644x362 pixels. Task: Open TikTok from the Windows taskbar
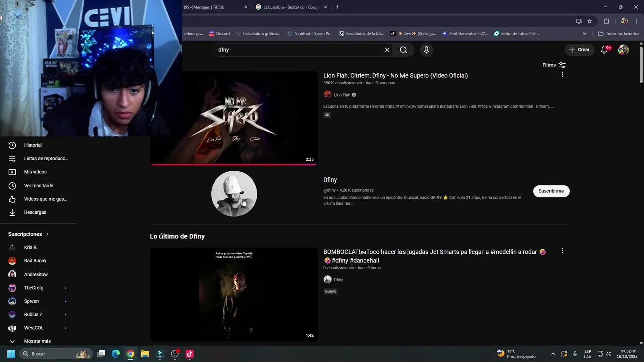click(189, 354)
